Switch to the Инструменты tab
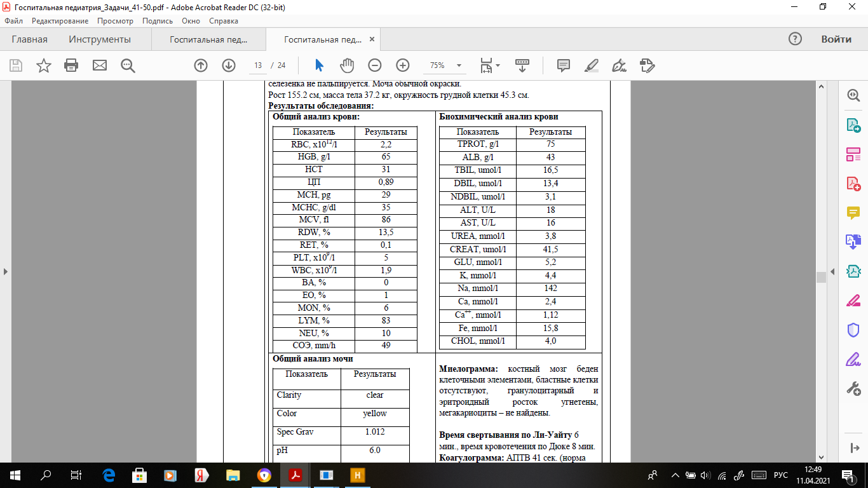 100,39
